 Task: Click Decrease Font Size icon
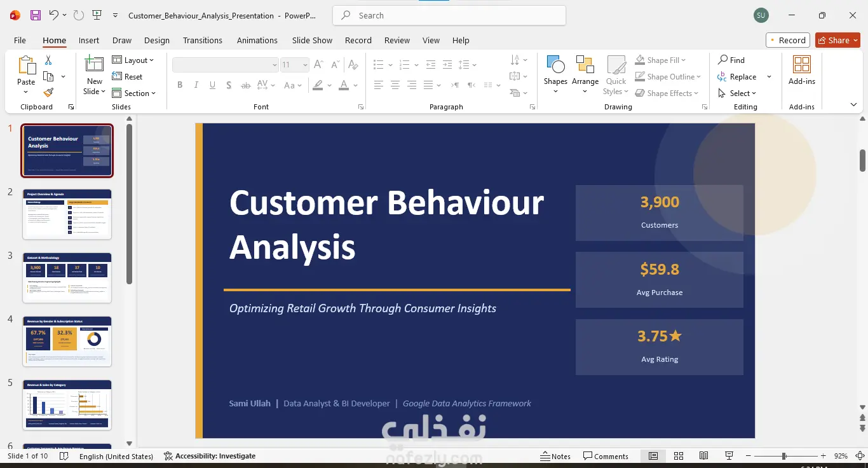[334, 64]
